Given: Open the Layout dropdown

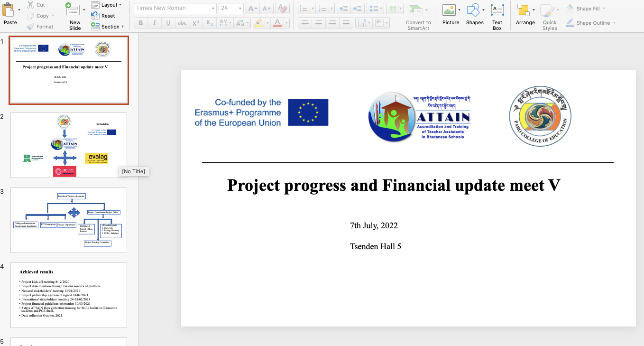Looking at the screenshot, I should pyautogui.click(x=111, y=5).
